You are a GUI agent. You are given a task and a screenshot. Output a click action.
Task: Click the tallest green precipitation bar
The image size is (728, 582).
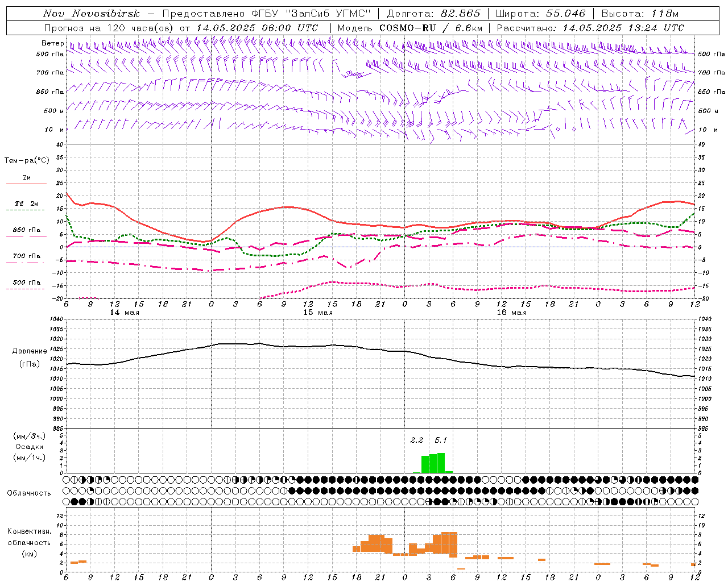(x=441, y=463)
